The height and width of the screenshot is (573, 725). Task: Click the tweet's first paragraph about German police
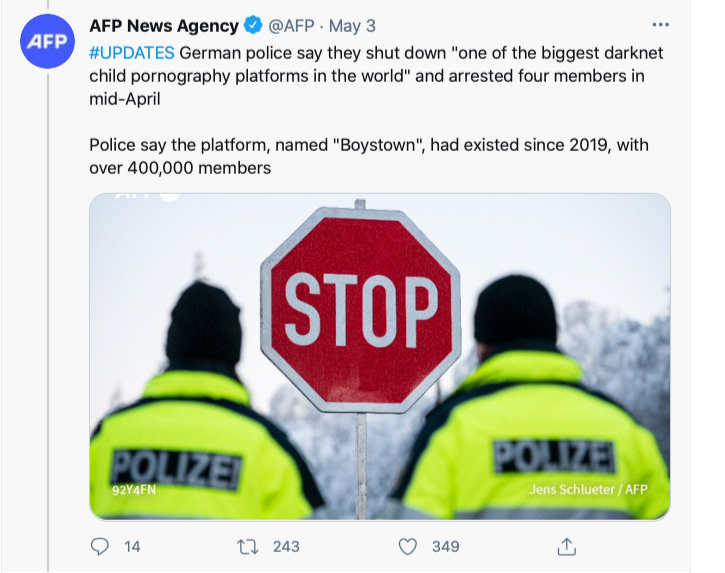coord(375,76)
